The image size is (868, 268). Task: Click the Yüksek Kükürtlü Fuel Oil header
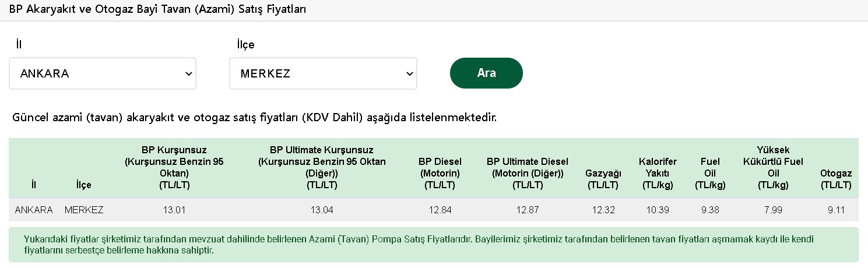tap(773, 167)
